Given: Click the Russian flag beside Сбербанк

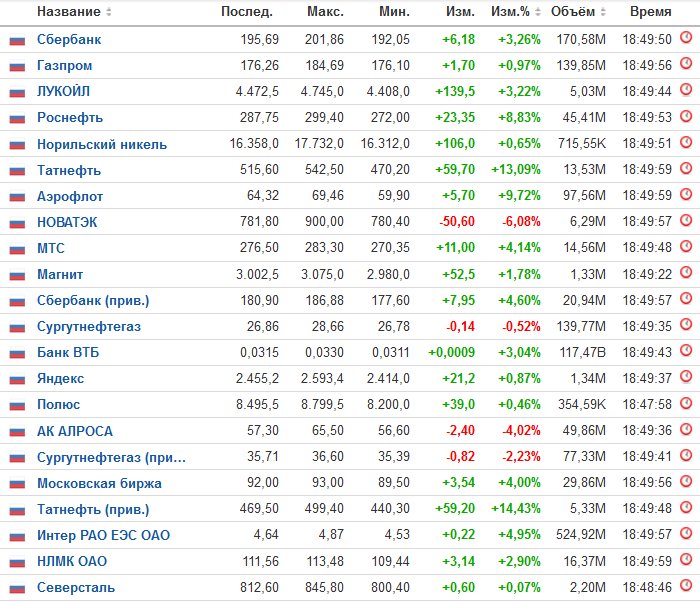Looking at the screenshot, I should tap(17, 41).
